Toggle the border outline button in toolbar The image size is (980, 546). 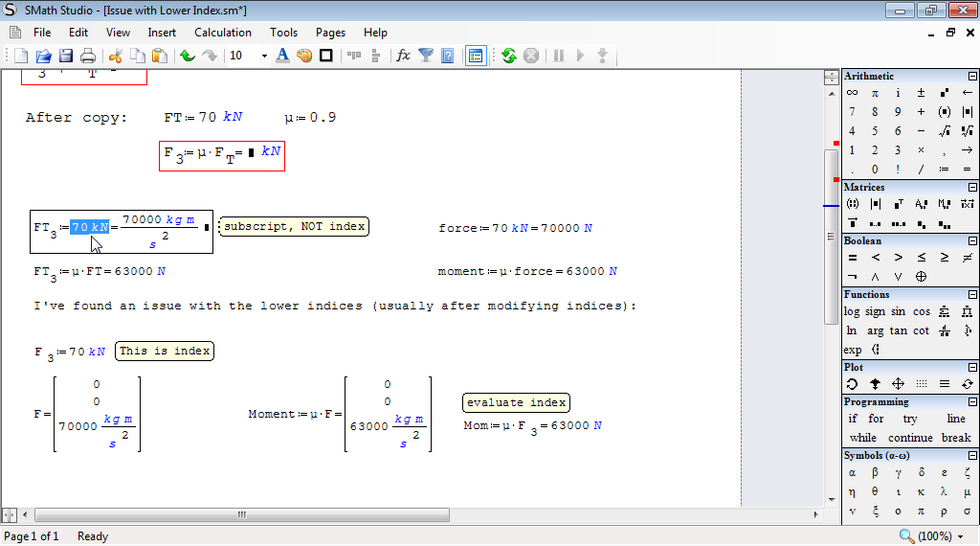326,56
